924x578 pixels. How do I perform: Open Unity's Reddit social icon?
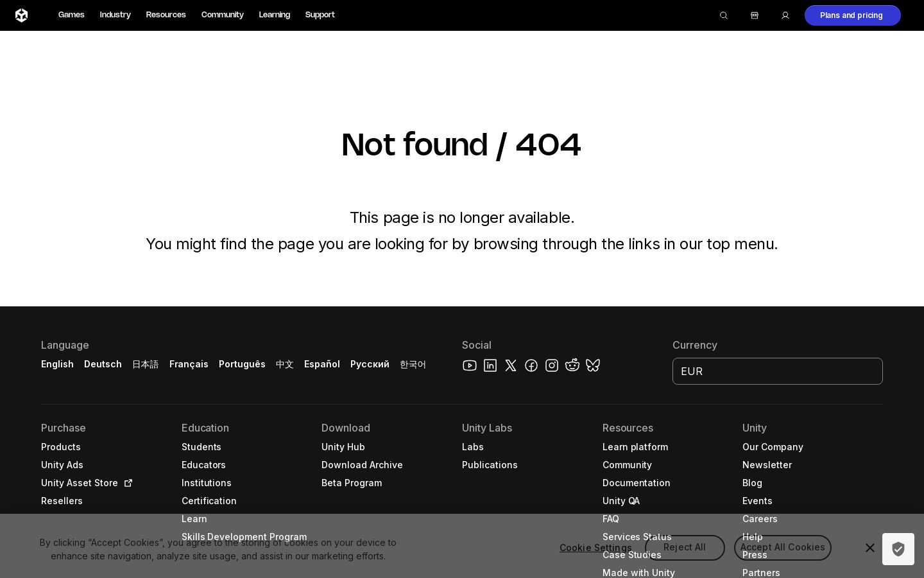point(572,365)
